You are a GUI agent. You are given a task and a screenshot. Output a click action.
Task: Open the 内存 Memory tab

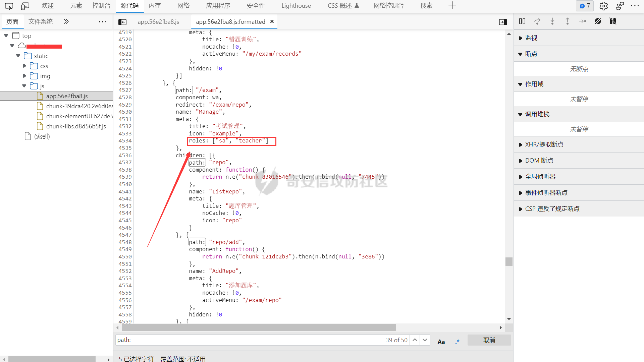[x=155, y=6]
